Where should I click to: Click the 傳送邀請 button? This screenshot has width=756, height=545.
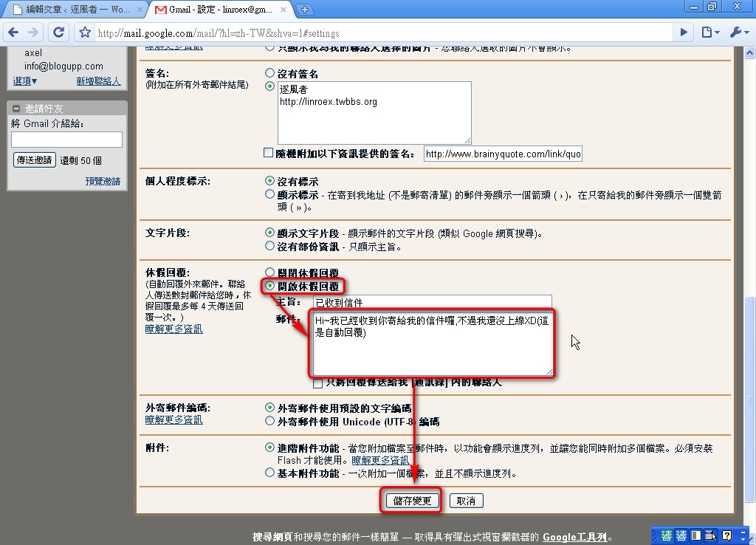coord(34,160)
